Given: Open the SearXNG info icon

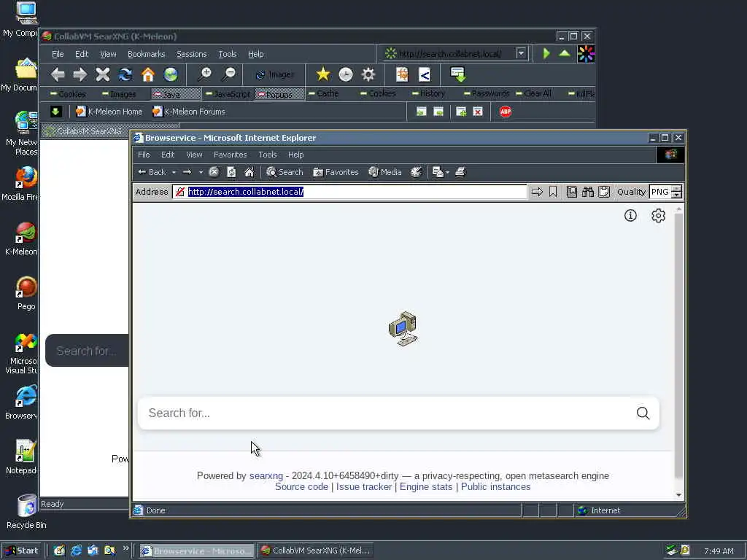Looking at the screenshot, I should coord(630,216).
